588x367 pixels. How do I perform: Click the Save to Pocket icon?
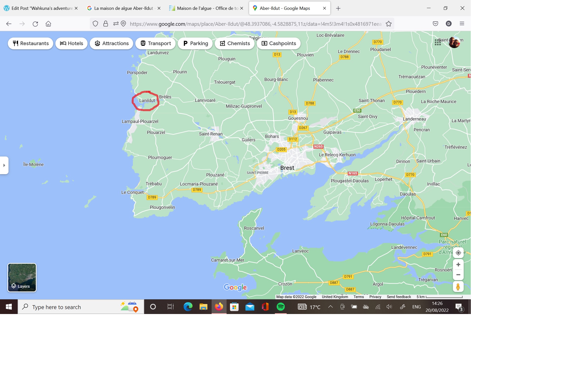coord(435,24)
